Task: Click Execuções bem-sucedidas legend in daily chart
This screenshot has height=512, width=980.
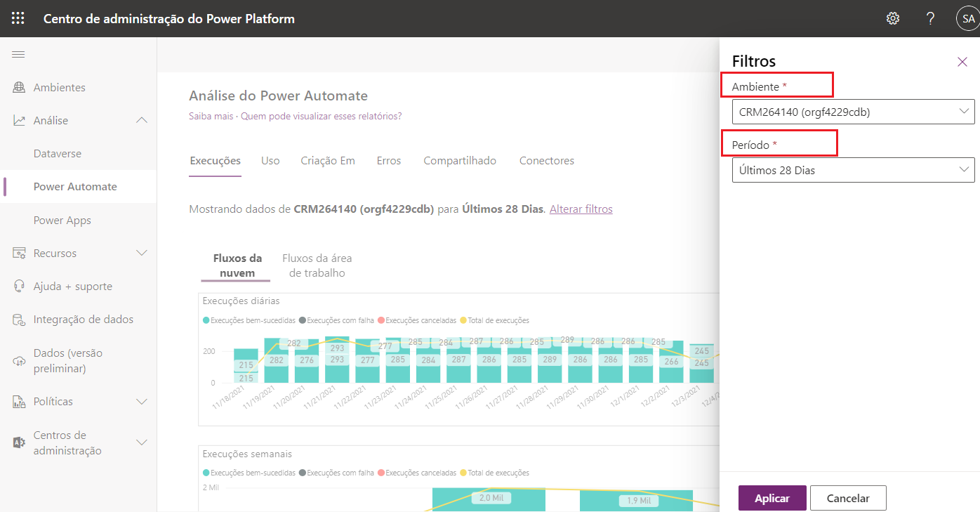Action: pos(249,320)
